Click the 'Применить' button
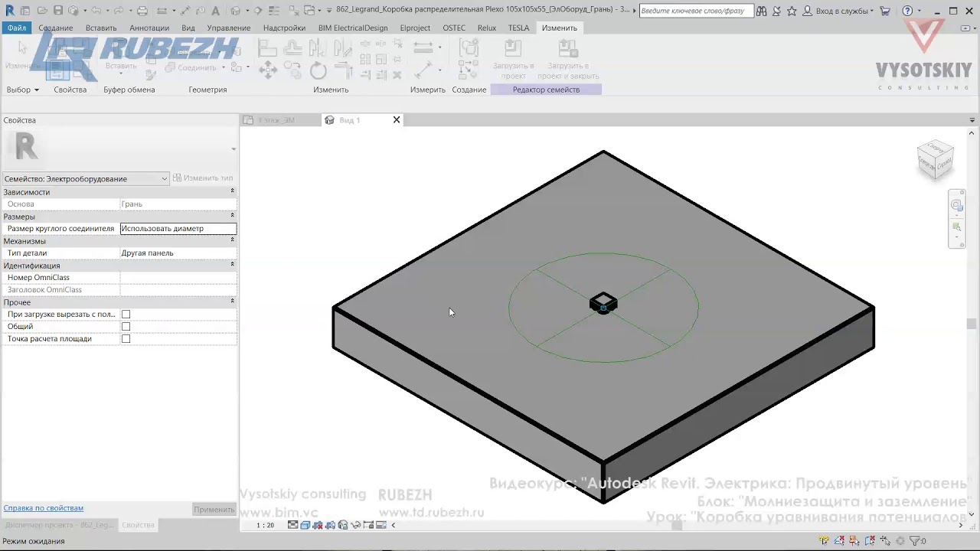The image size is (980, 551). pos(214,509)
